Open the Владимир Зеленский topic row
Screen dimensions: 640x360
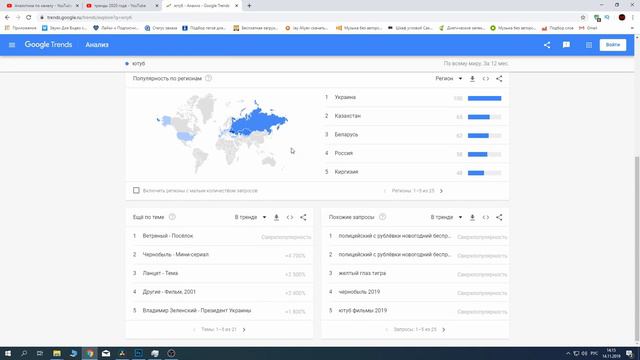pyautogui.click(x=220, y=311)
